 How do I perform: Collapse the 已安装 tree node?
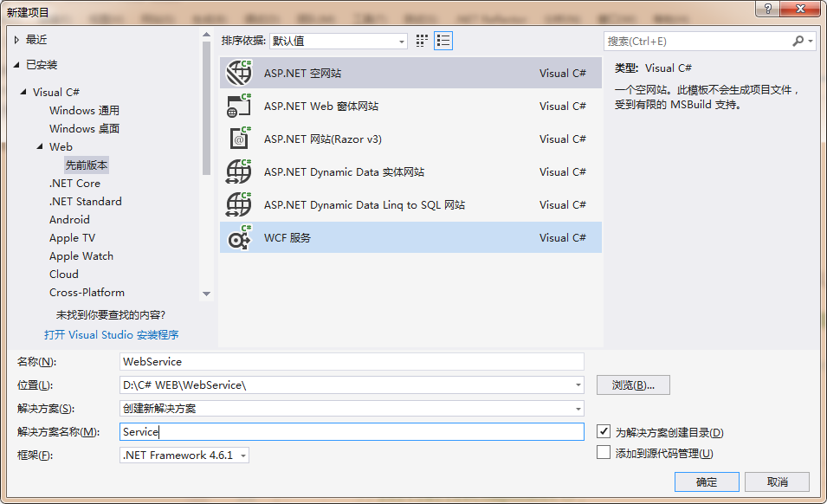tap(16, 64)
